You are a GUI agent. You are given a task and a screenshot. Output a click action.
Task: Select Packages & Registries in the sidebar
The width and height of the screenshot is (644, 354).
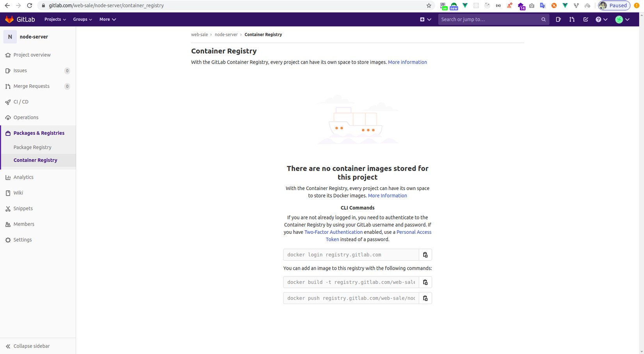(x=38, y=133)
